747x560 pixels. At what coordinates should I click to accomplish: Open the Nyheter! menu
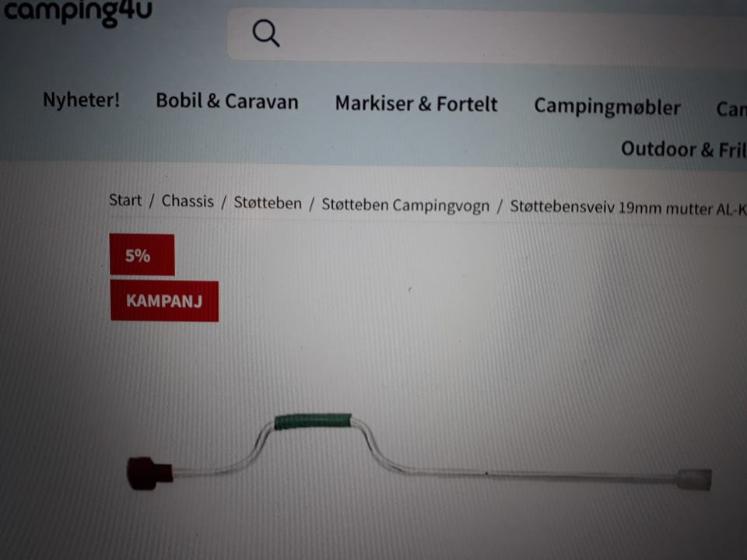point(81,100)
